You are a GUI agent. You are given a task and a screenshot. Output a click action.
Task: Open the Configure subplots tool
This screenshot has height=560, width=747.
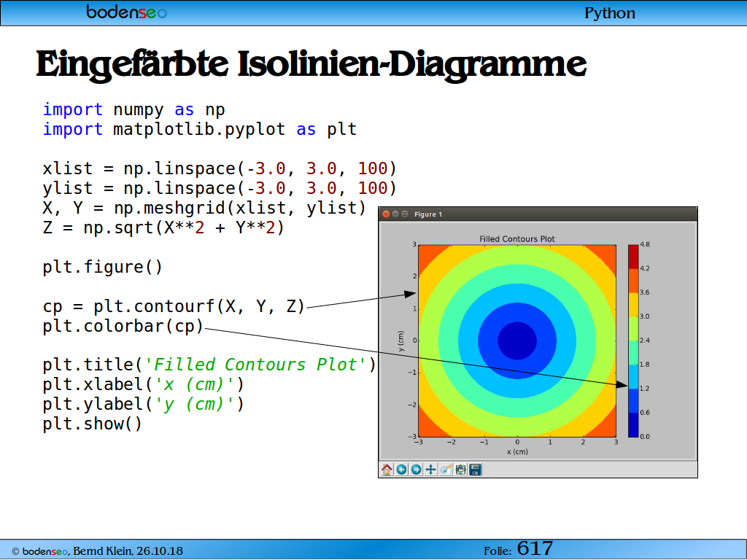[460, 470]
